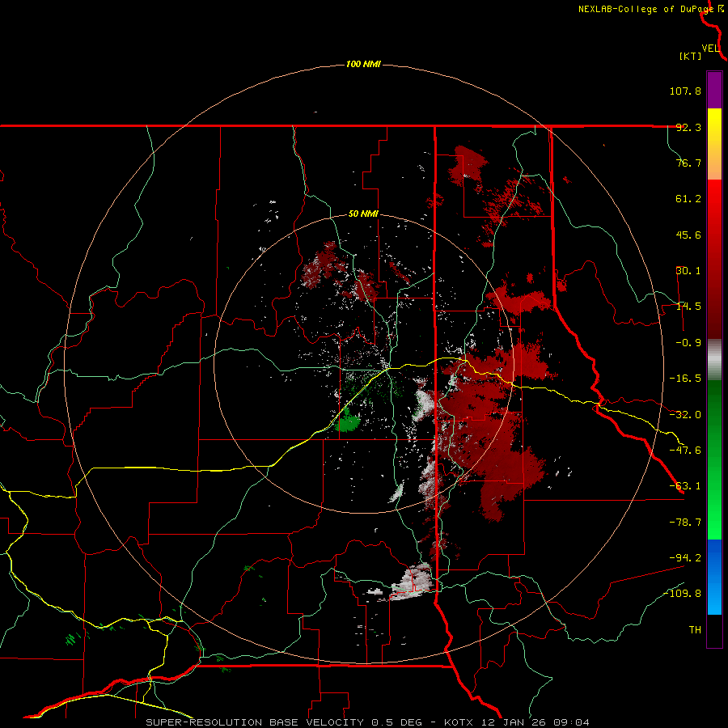Select the 61.2 scale value
Image resolution: width=728 pixels, height=728 pixels.
click(x=688, y=199)
